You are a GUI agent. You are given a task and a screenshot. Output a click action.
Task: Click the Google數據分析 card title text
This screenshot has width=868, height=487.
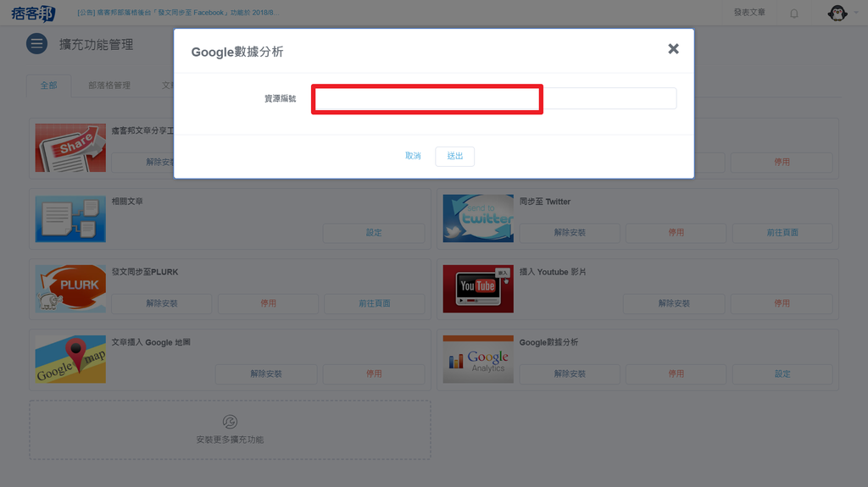coord(548,342)
